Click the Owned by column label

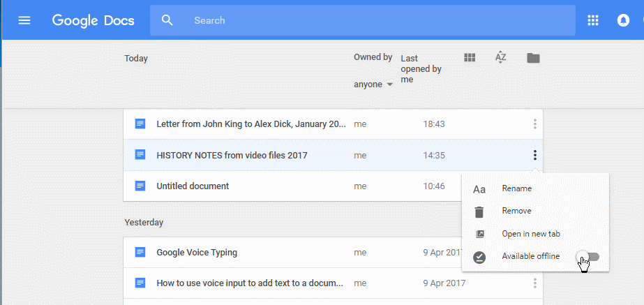coord(373,57)
